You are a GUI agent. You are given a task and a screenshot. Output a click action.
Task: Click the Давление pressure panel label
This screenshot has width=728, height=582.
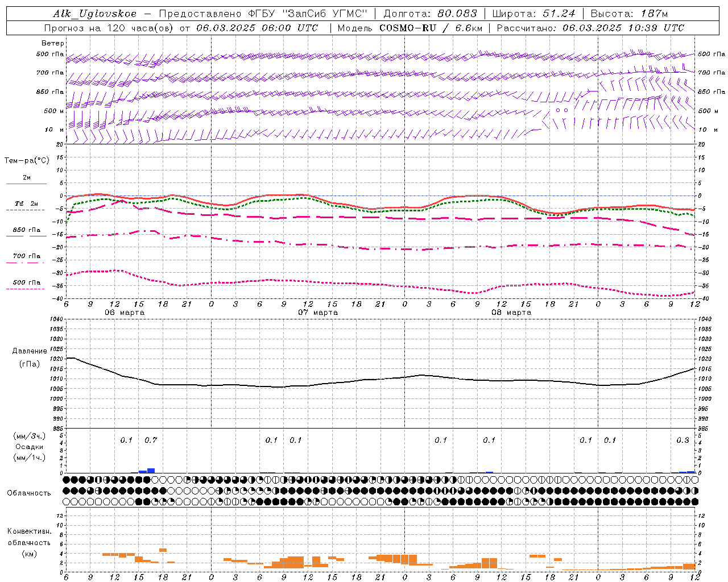pyautogui.click(x=30, y=351)
